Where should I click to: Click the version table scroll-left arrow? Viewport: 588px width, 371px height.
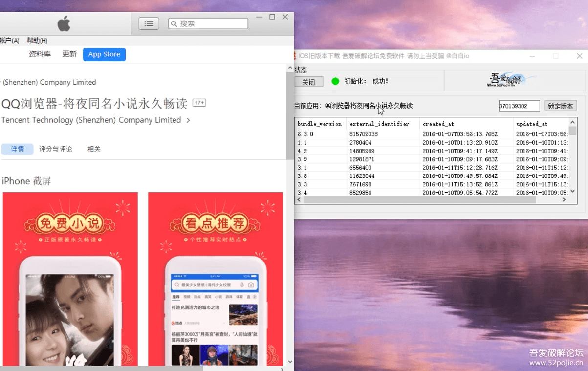click(x=299, y=200)
